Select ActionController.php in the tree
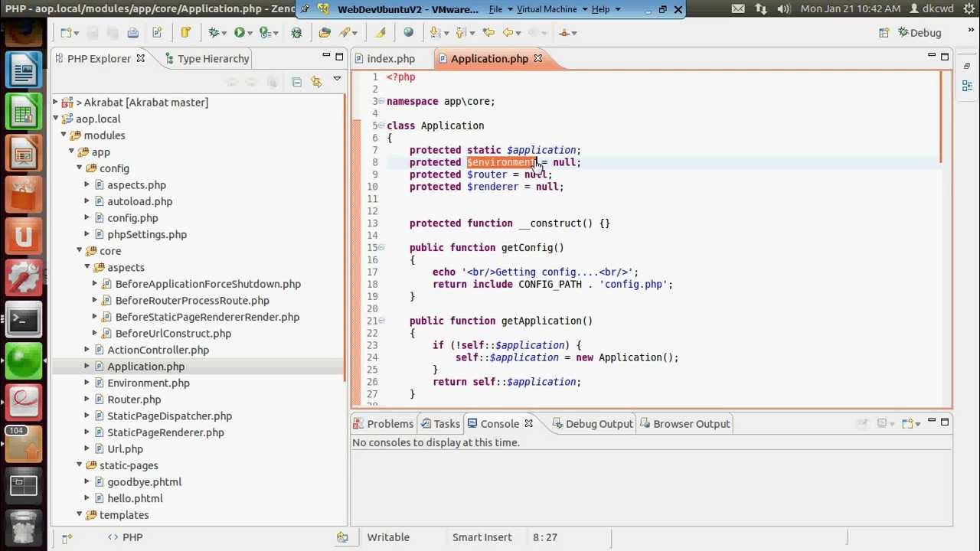Screen dimensions: 980x551 158,350
